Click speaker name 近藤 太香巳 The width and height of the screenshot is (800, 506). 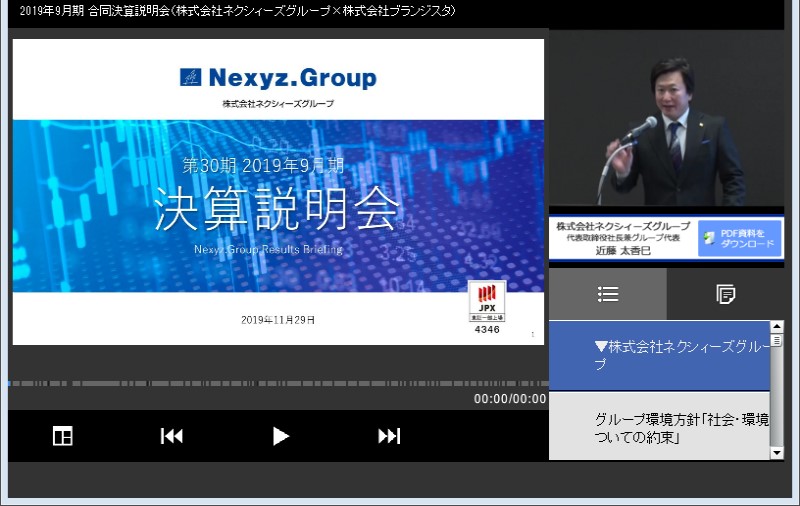[x=623, y=250]
